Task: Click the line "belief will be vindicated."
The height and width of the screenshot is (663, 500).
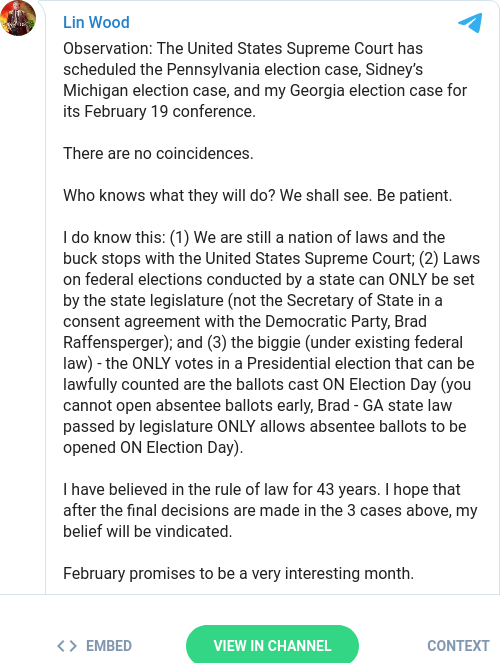Action: [148, 531]
